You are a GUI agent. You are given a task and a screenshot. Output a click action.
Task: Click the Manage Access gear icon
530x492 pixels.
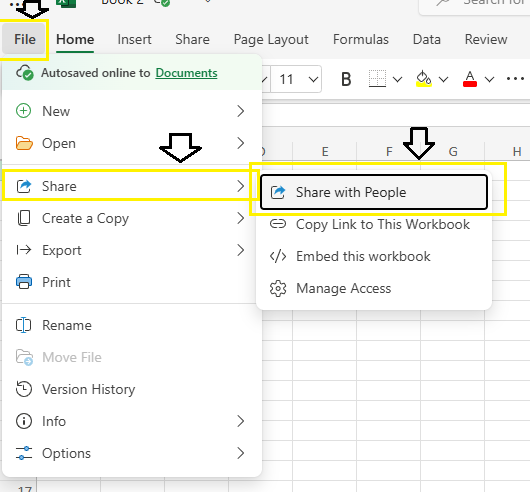coord(278,288)
